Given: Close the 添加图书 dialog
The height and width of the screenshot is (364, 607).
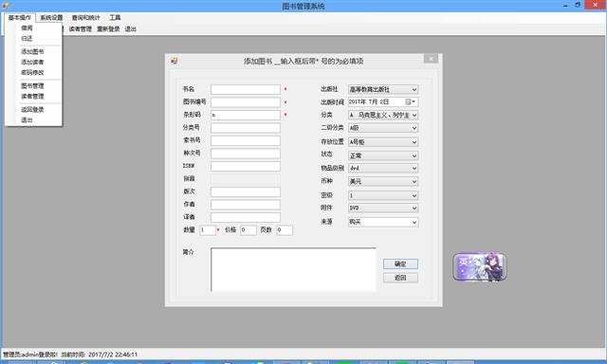Looking at the screenshot, I should pos(431,59).
